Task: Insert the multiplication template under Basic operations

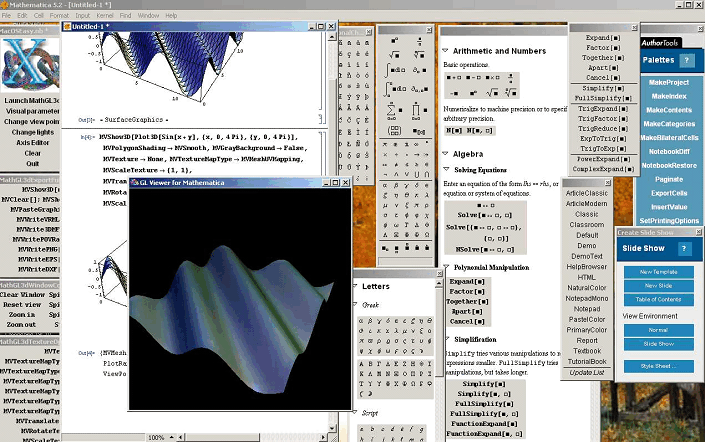Action: [492, 77]
